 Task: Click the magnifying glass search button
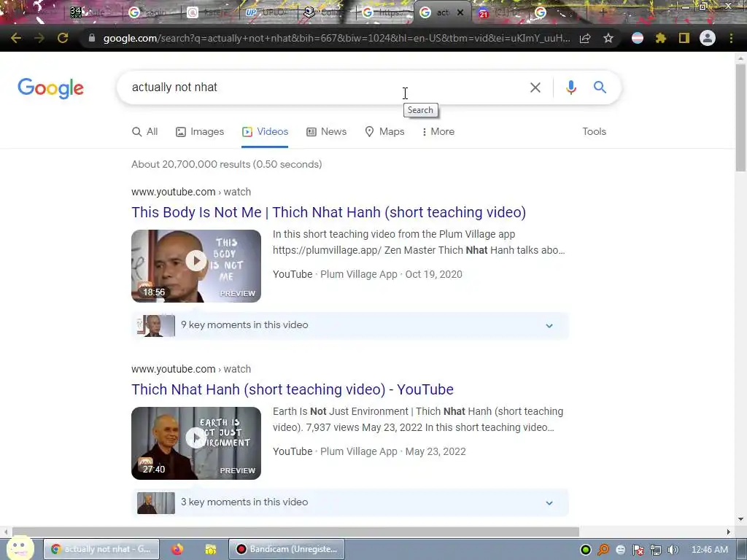pos(600,87)
